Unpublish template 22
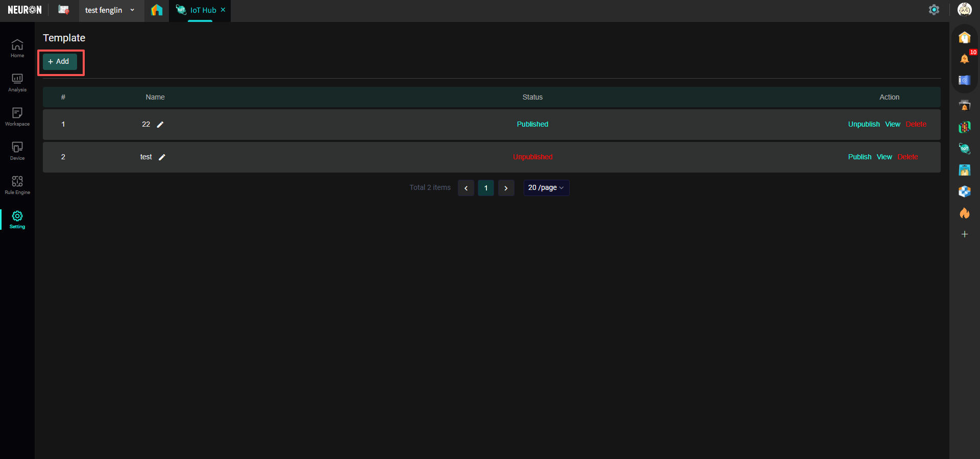This screenshot has height=459, width=980. (864, 125)
